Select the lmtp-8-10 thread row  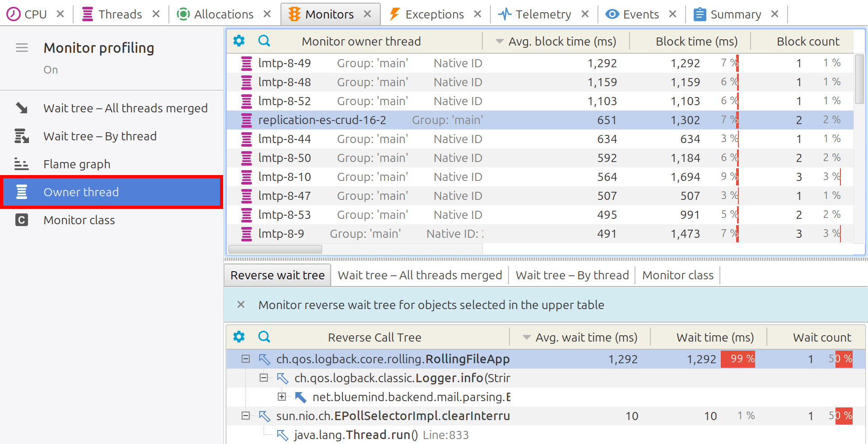pyautogui.click(x=540, y=177)
